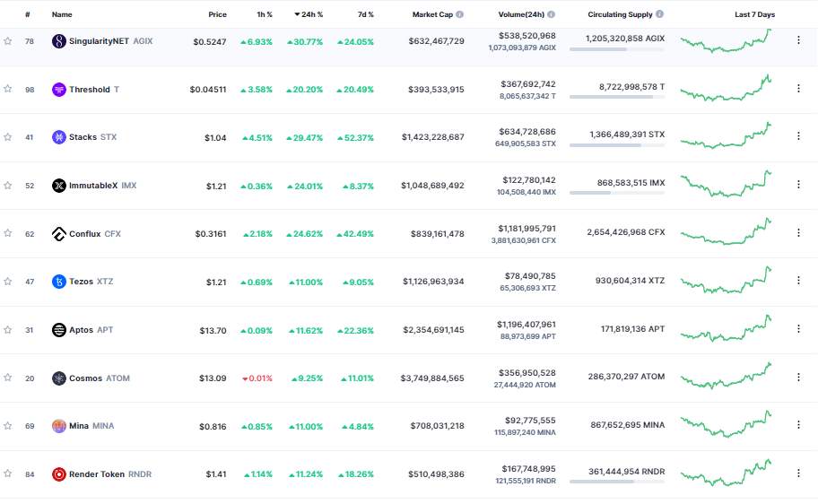The height and width of the screenshot is (504, 818).
Task: Show Cosmos row more options
Action: click(798, 377)
